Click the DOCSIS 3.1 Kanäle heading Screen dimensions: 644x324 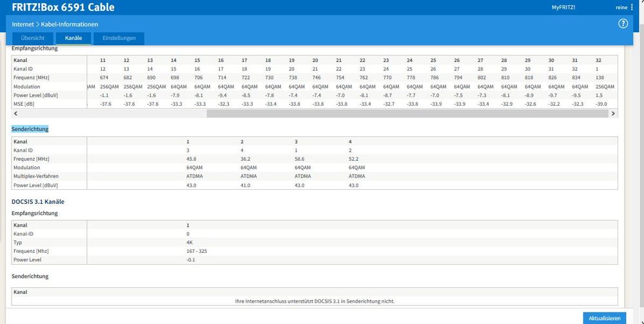[x=38, y=202]
